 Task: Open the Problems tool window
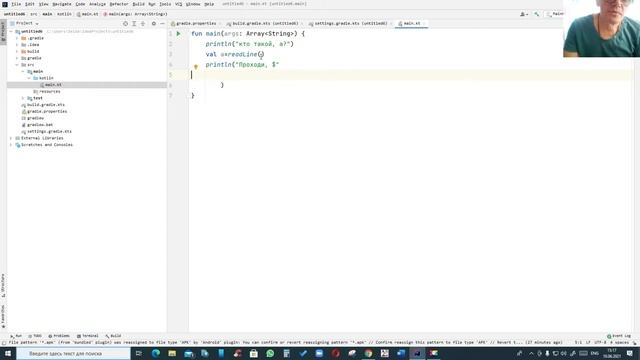pos(59,336)
